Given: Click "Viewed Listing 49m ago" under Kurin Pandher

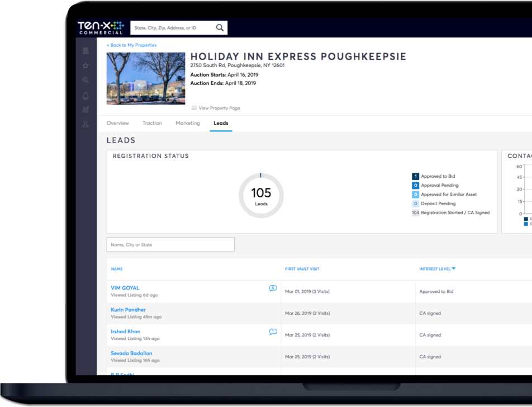Looking at the screenshot, I should tap(136, 317).
